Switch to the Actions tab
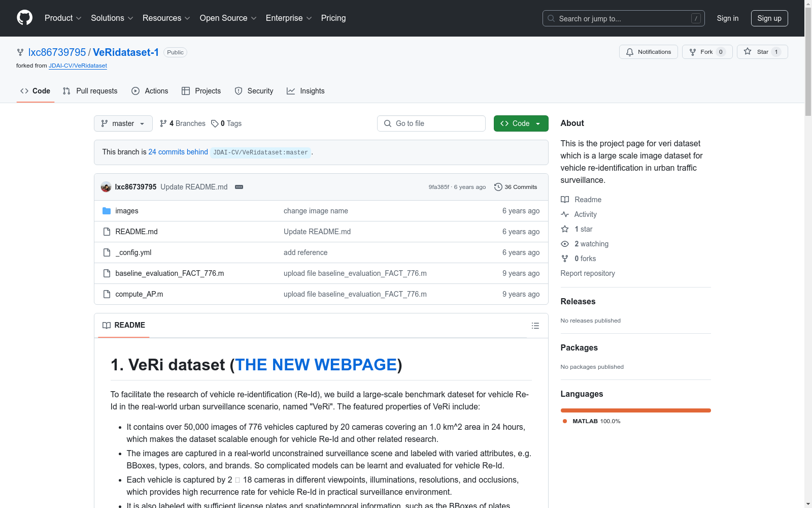Viewport: 812px width, 508px height. click(x=150, y=91)
